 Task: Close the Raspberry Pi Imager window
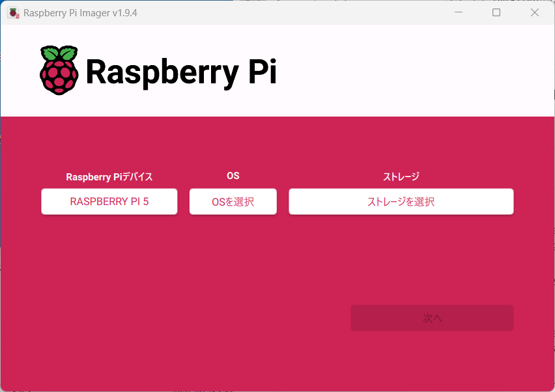534,12
